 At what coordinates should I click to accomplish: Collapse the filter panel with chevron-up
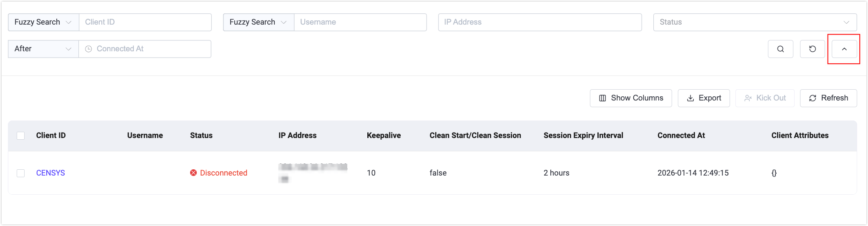coord(844,49)
